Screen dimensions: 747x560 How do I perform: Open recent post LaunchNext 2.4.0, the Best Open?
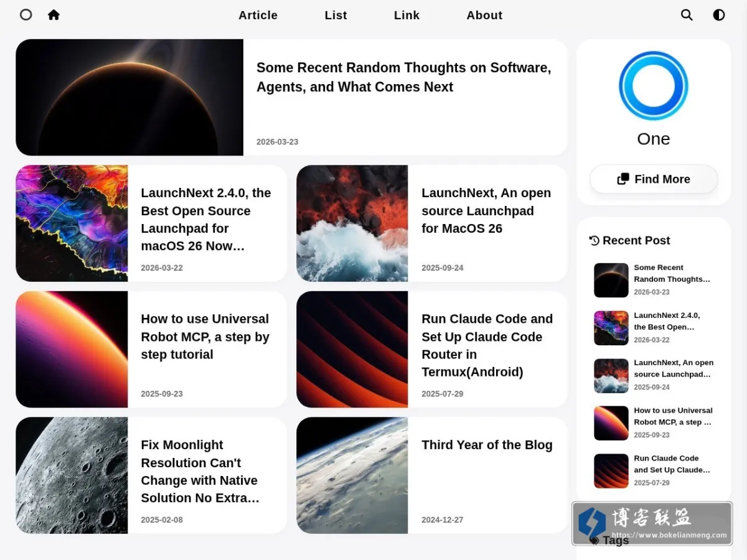point(667,321)
